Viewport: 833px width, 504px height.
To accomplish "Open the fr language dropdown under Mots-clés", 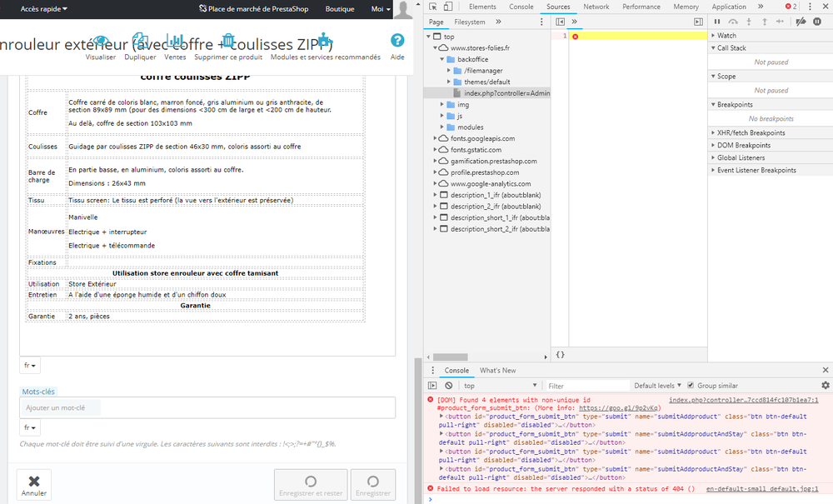I will point(30,427).
